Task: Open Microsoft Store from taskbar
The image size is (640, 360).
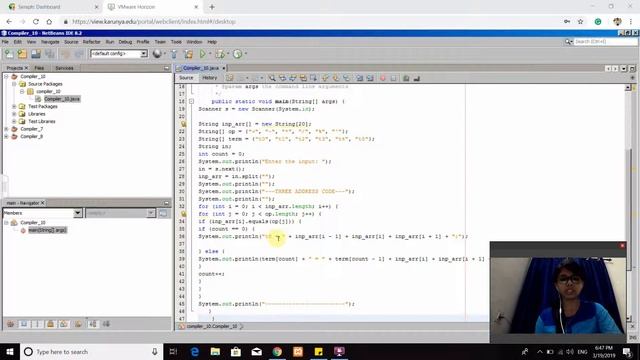Action: click(x=236, y=351)
